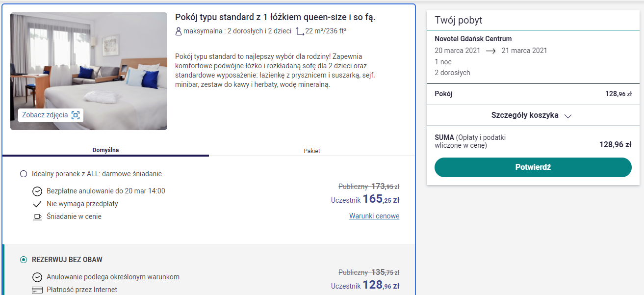This screenshot has width=644, height=295.
Task: Select the Idealny poranek z ALL rate
Action: pos(24,174)
